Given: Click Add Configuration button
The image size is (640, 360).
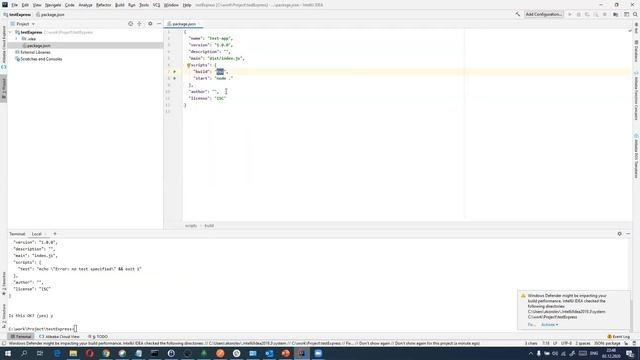Looking at the screenshot, I should 544,14.
